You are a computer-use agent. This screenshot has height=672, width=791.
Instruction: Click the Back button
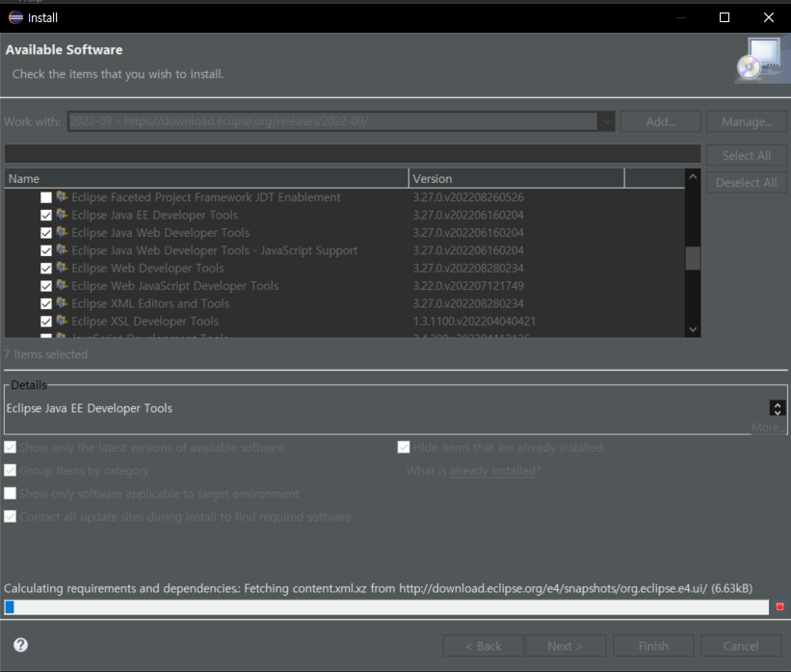coord(484,646)
